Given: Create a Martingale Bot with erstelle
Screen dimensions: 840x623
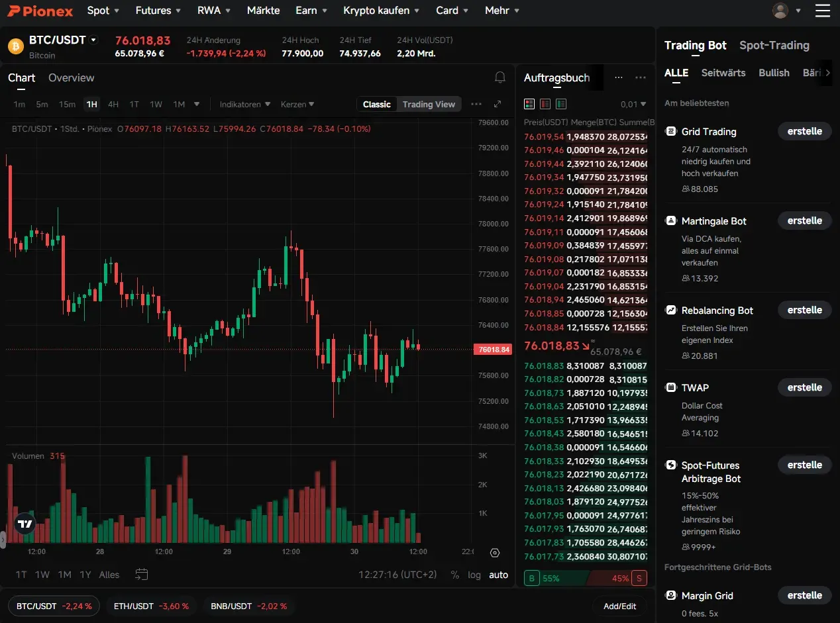Looking at the screenshot, I should coord(805,220).
